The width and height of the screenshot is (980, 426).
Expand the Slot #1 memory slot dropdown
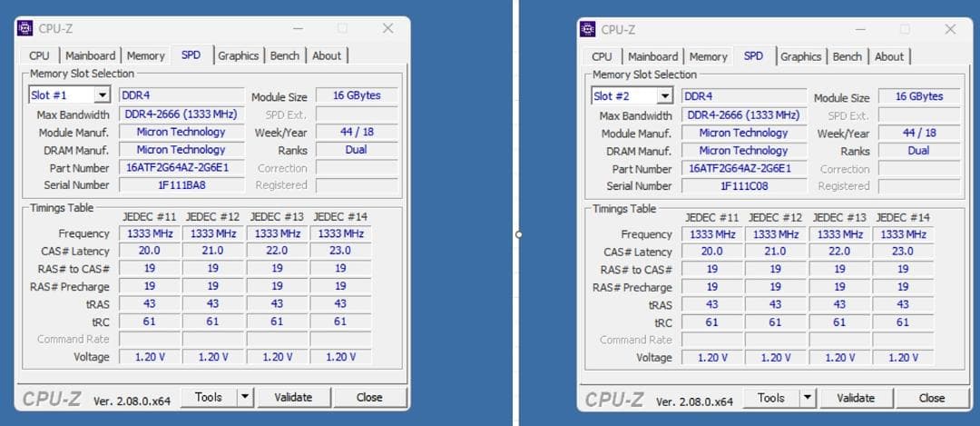pos(102,95)
